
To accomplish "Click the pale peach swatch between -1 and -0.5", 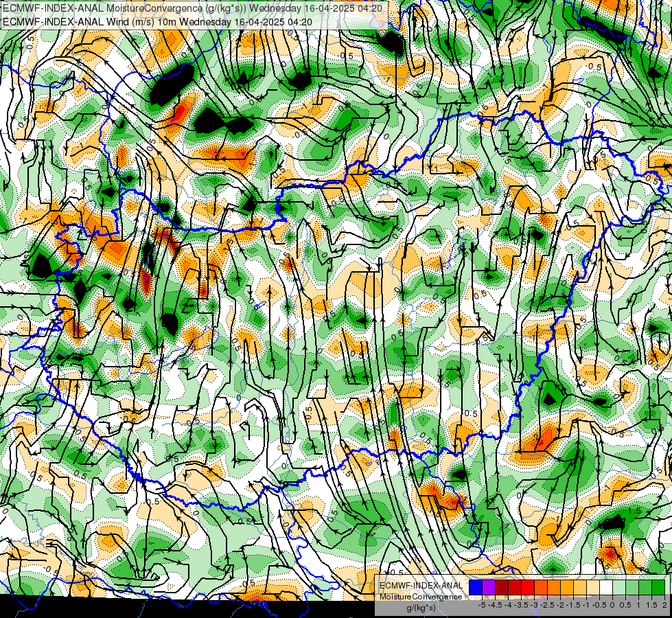I will point(593,588).
